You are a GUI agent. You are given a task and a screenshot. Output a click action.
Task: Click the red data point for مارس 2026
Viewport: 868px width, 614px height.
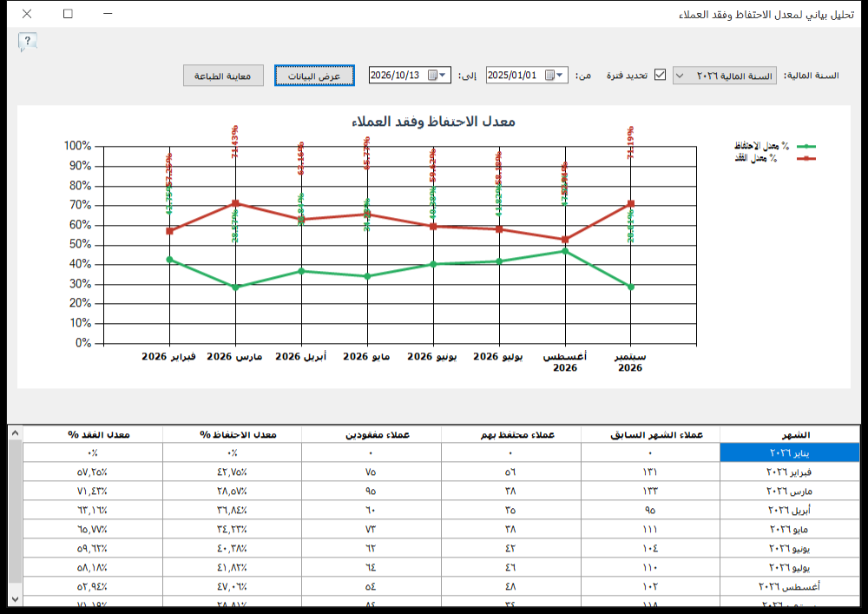[236, 203]
